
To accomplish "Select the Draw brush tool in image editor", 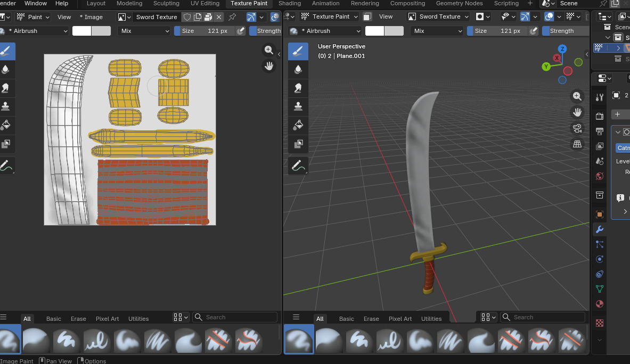I will (6, 52).
